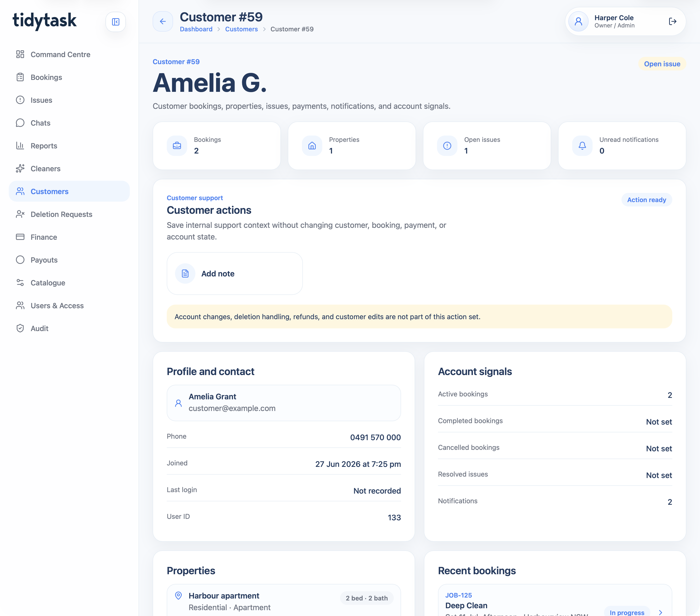This screenshot has height=616, width=700.
Task: Go to Deletion Requests page
Action: [x=69, y=214]
